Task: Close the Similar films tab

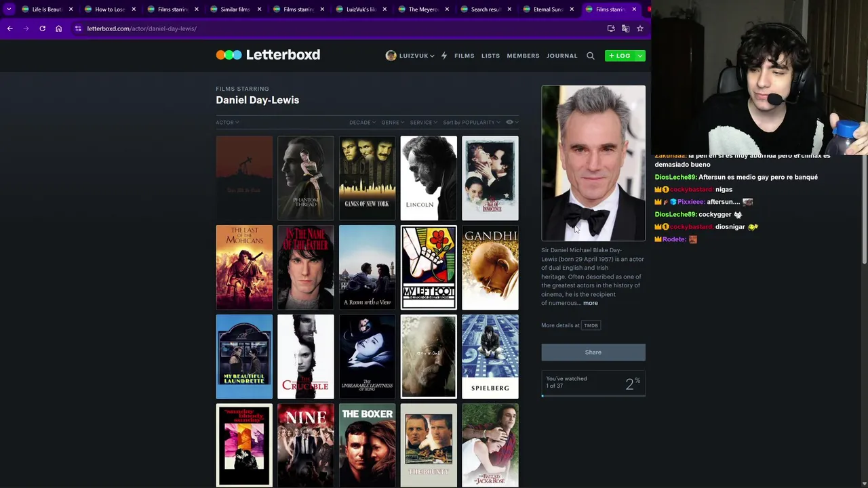Action: (x=259, y=9)
